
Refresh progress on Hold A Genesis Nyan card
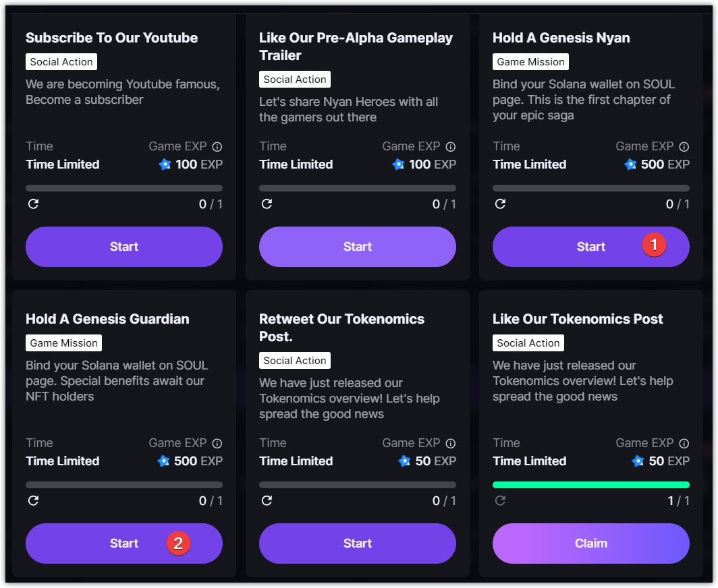500,204
